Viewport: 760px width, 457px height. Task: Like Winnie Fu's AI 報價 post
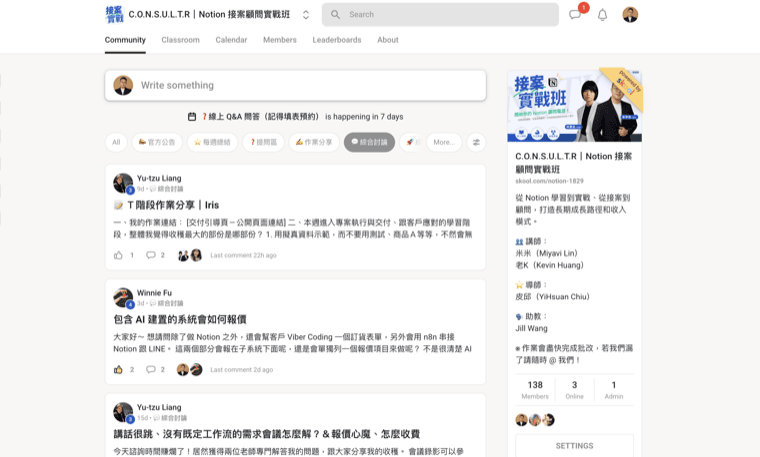118,370
